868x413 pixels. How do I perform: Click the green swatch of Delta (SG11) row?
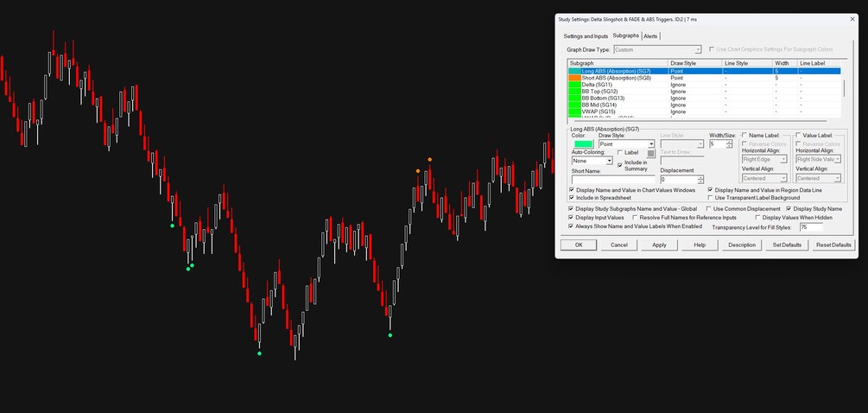pyautogui.click(x=574, y=85)
